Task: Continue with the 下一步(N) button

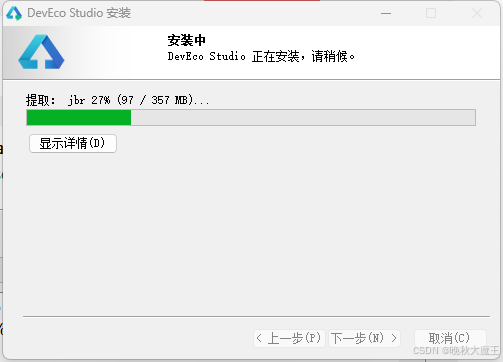Action: click(364, 338)
